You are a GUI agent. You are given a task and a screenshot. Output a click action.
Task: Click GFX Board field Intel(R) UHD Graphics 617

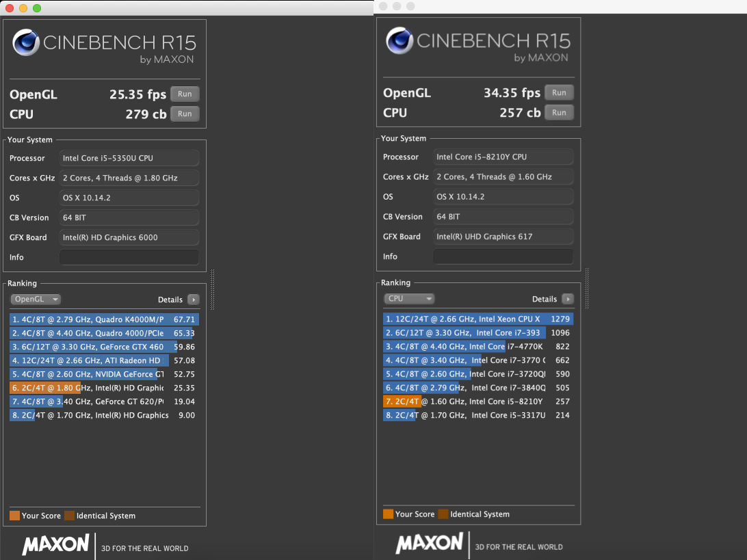tap(503, 236)
